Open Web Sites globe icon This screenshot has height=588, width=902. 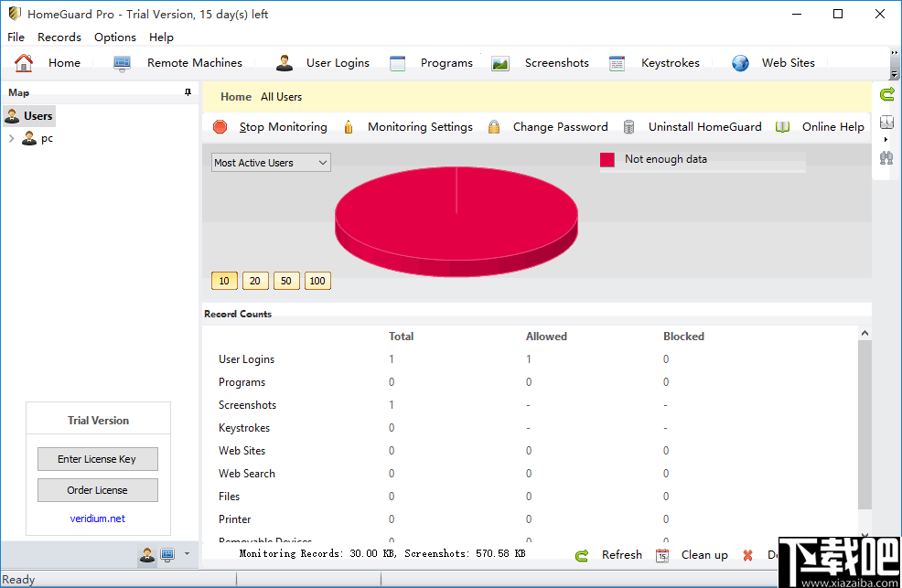click(740, 63)
